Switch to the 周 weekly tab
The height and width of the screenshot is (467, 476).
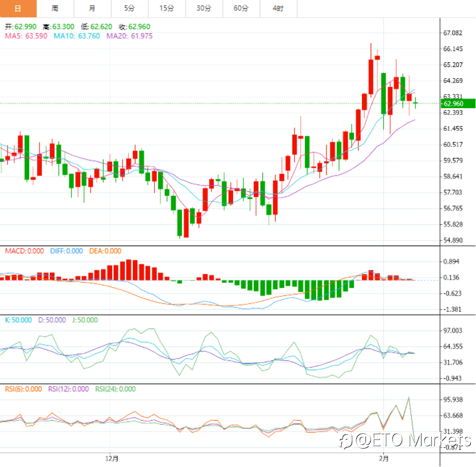pos(55,9)
